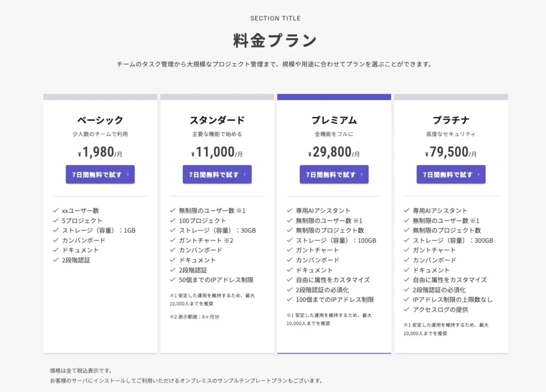Viewport: 546px width, 392px height.
Task: Click the plan description under 料金プラン
Action: coord(275,64)
